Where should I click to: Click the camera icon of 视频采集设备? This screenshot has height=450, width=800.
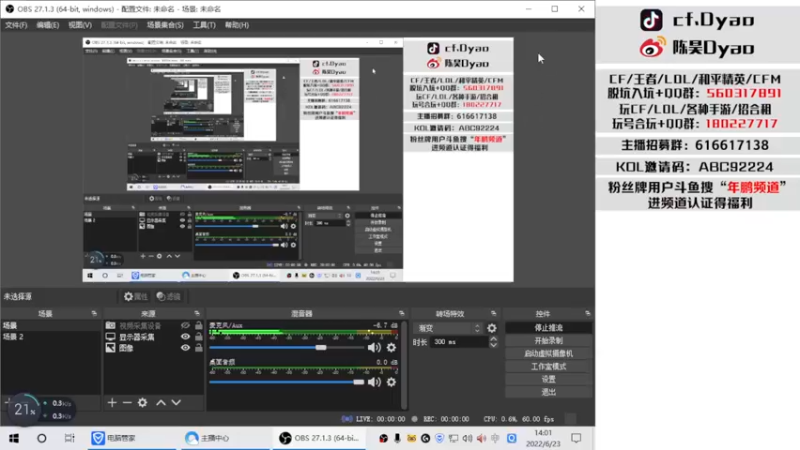110,326
